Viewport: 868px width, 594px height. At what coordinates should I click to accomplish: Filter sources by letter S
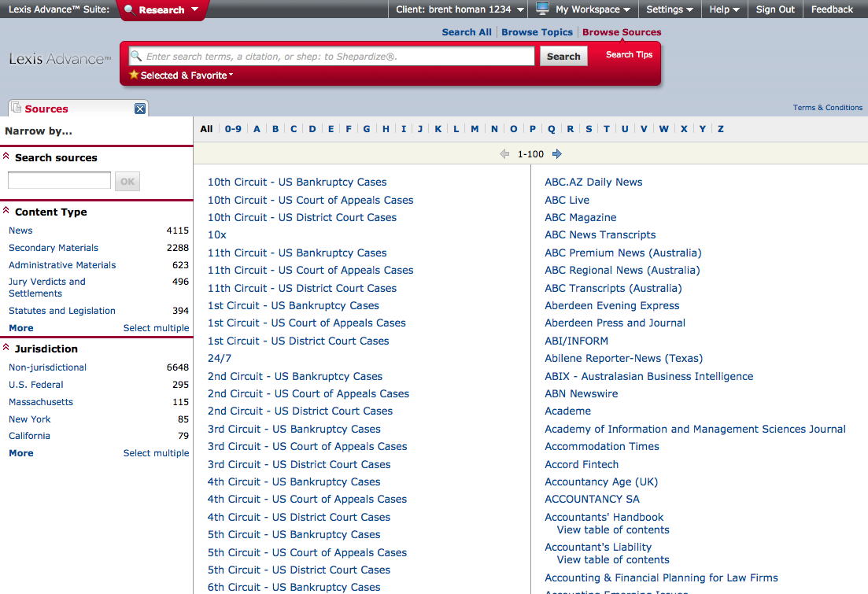(589, 129)
